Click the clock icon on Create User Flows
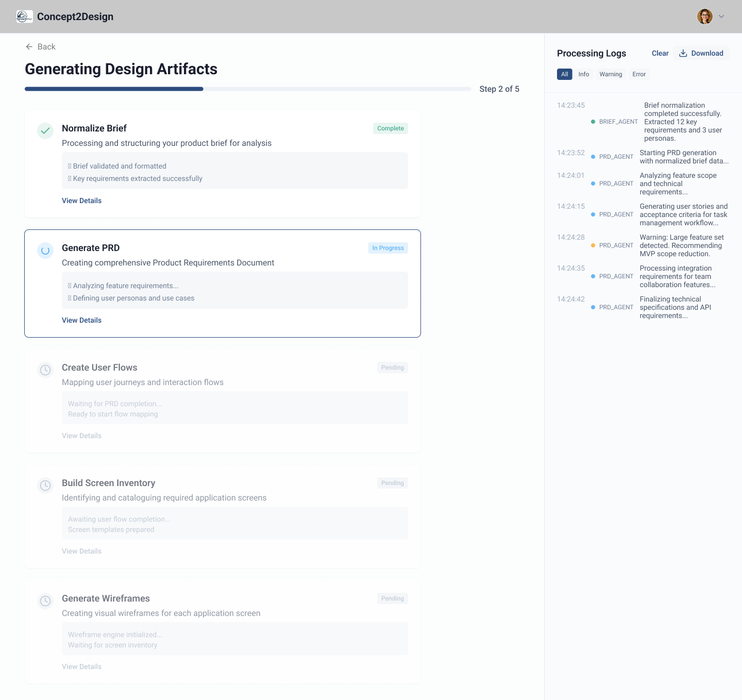Image resolution: width=742 pixels, height=700 pixels. [x=45, y=370]
